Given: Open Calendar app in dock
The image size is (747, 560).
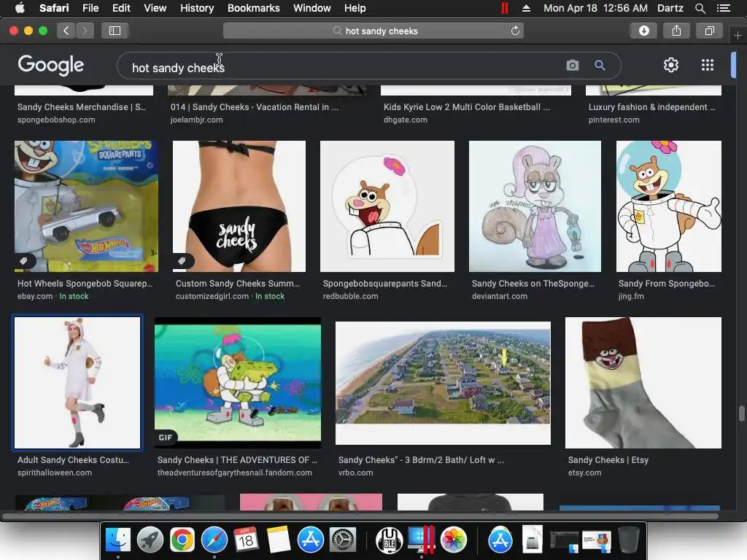Looking at the screenshot, I should tap(247, 540).
